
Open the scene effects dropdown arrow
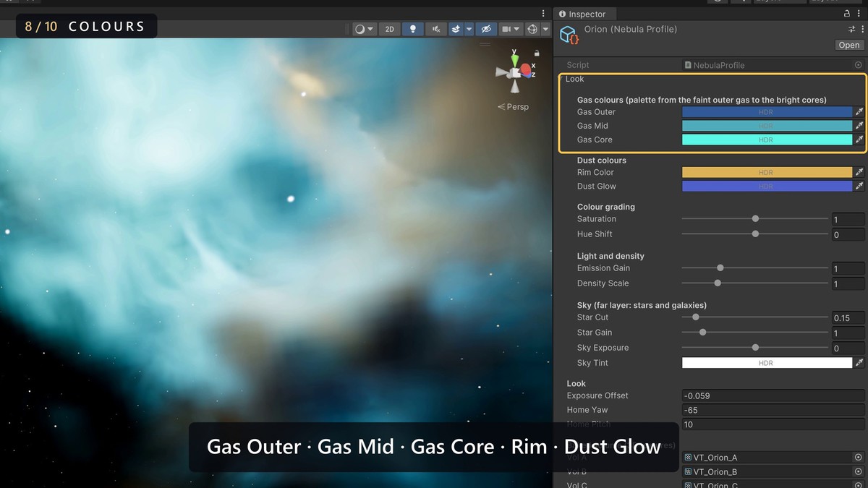[469, 29]
